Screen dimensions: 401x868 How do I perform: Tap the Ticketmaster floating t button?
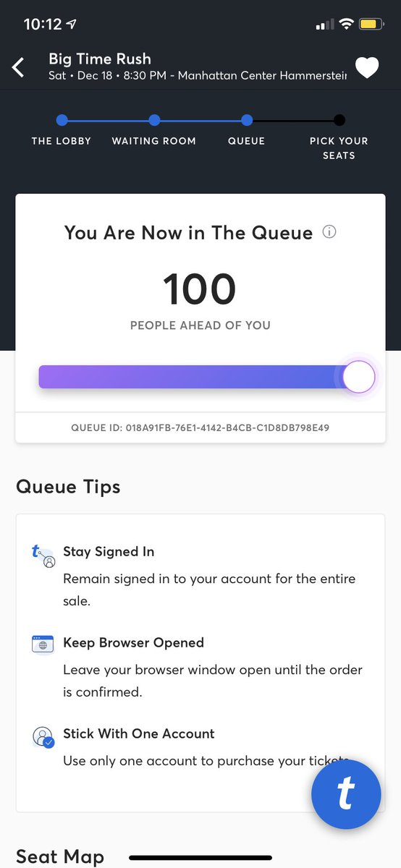tap(346, 794)
